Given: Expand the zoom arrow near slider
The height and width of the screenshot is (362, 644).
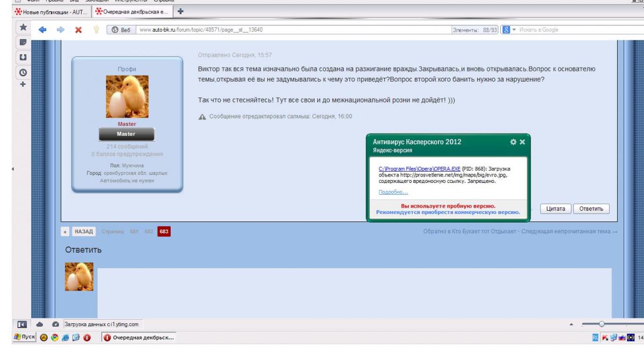Looking at the screenshot, I should (572, 324).
